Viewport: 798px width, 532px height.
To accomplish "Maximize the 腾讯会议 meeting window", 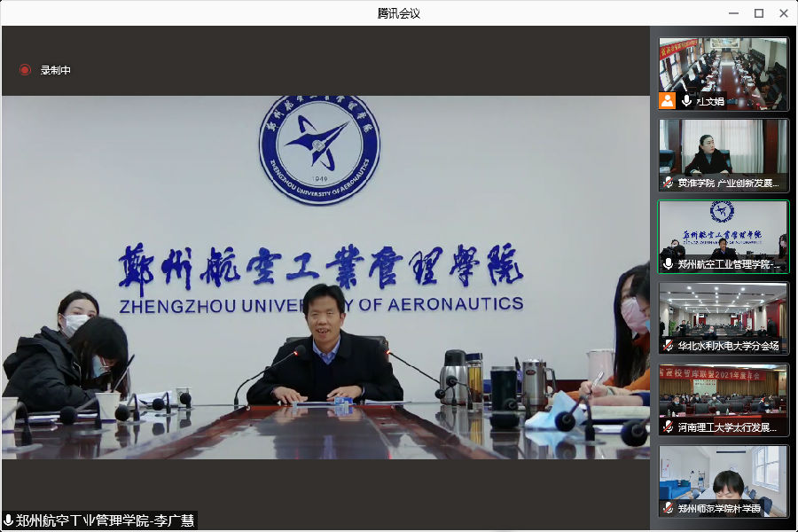I will pyautogui.click(x=758, y=12).
